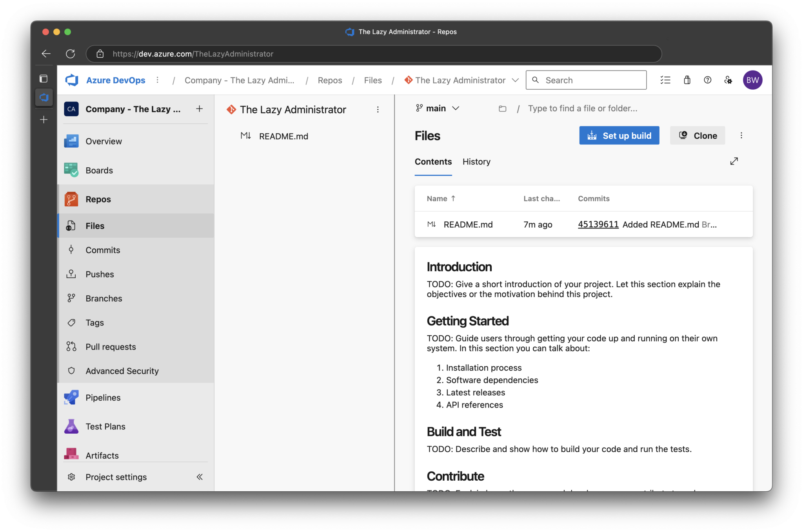This screenshot has height=532, width=803.
Task: Open Advanced Security under Repos
Action: click(x=136, y=371)
